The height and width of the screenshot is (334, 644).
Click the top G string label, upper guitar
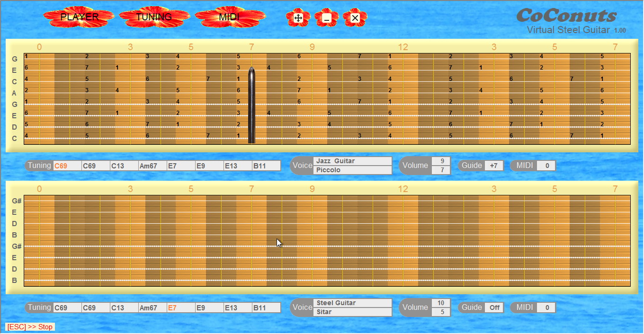click(15, 59)
